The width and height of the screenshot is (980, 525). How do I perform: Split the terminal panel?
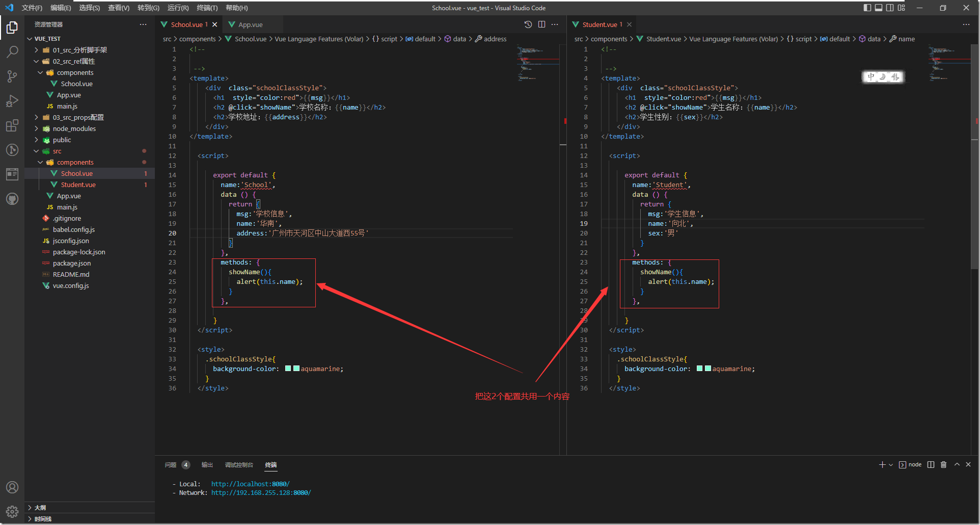(931, 464)
